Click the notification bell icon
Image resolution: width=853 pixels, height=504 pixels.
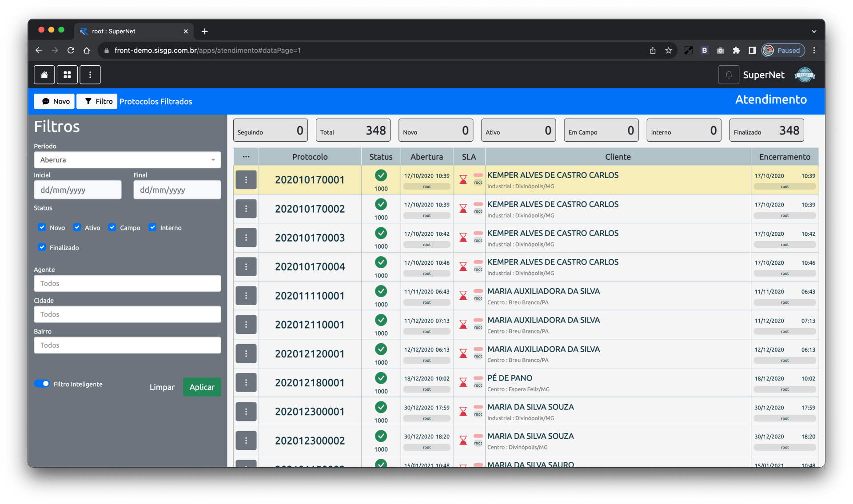tap(729, 75)
